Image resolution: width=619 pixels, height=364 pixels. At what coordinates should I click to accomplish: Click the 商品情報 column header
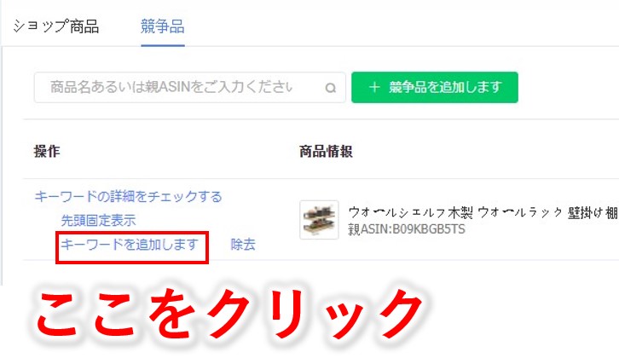pyautogui.click(x=326, y=151)
